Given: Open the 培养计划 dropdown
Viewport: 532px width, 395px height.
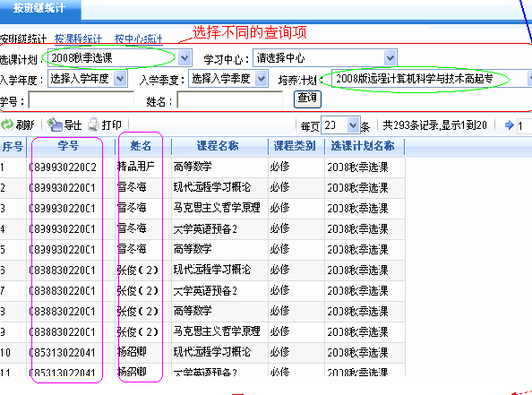Looking at the screenshot, I should point(529,79).
